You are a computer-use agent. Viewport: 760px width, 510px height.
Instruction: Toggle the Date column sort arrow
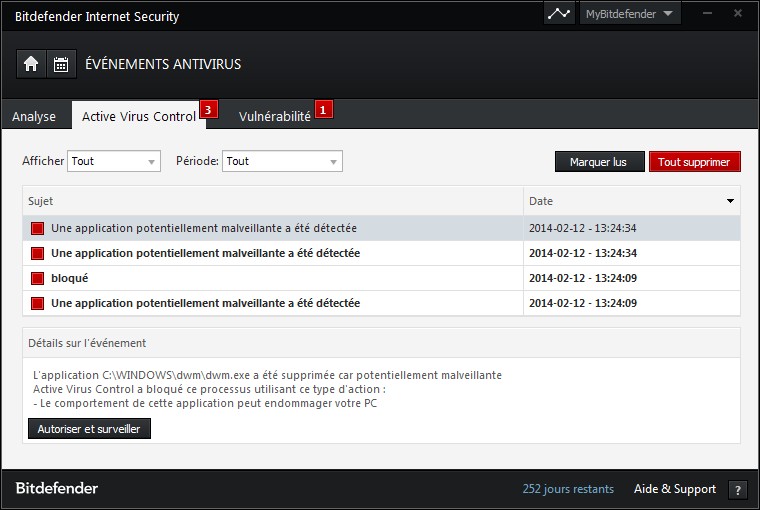[730, 201]
